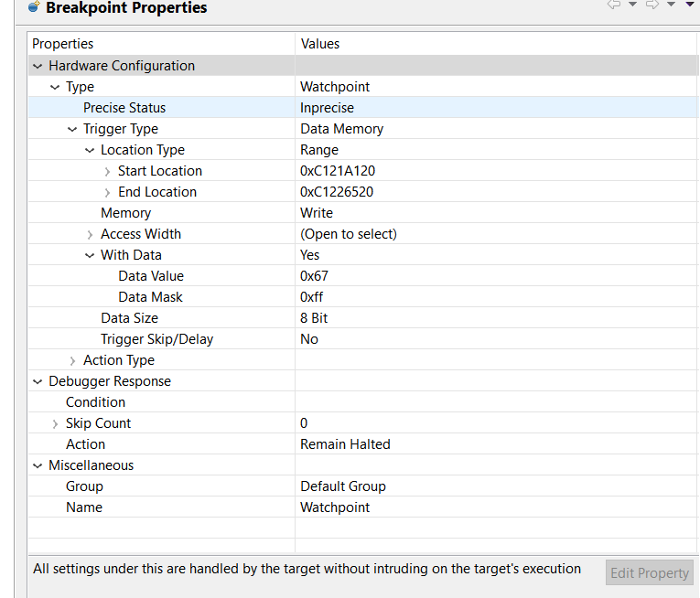Open the view menu triangle icon
This screenshot has width=700, height=598.
coord(690,5)
